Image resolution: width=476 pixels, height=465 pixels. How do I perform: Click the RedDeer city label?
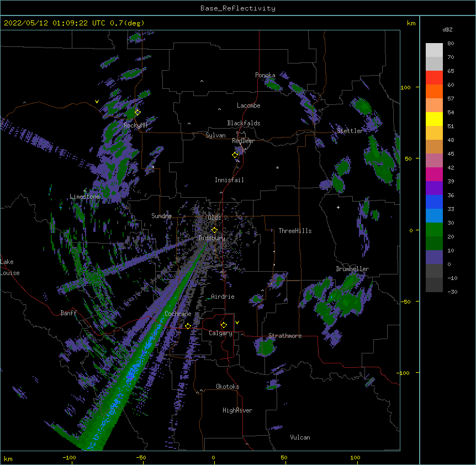tap(243, 141)
